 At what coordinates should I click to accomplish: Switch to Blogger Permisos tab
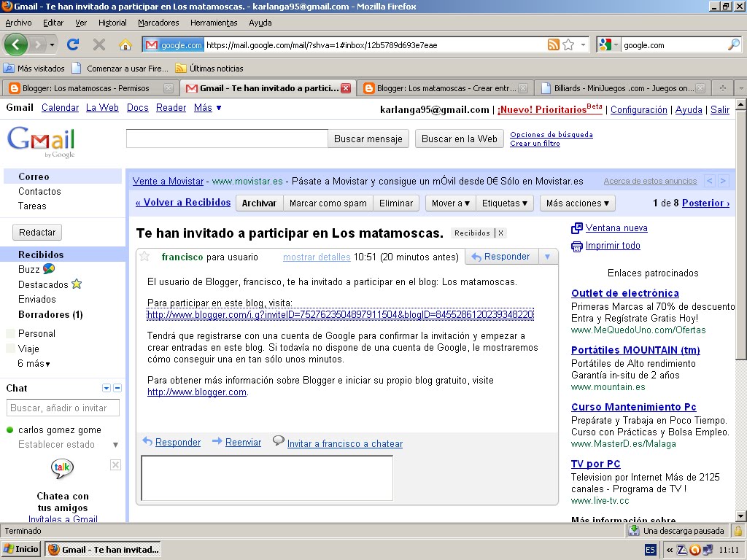86,88
